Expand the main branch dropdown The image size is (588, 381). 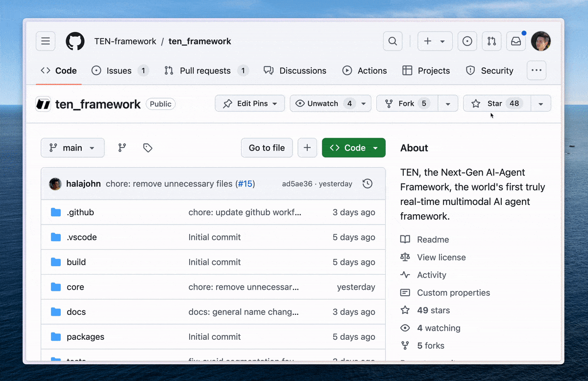click(x=73, y=148)
